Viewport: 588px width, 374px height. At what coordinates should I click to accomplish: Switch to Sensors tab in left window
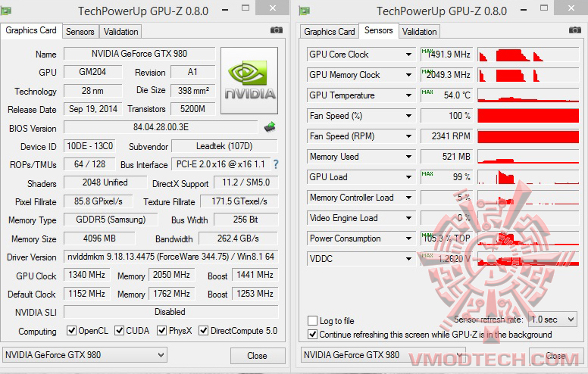80,32
